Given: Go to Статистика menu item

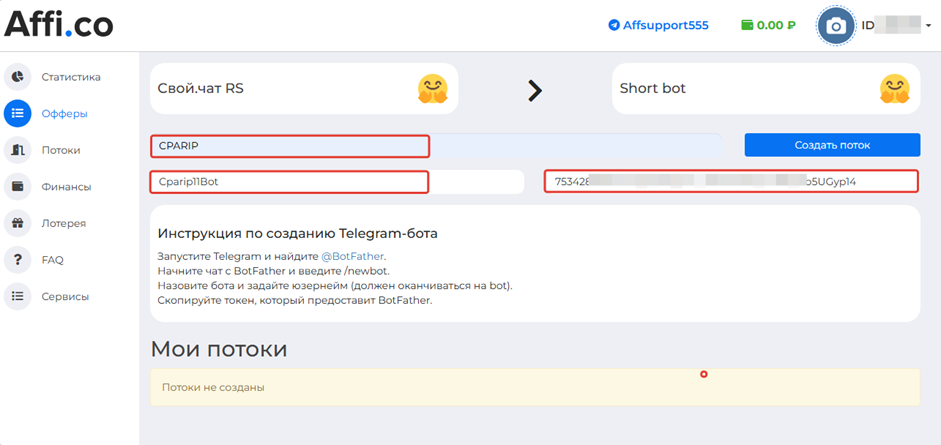Looking at the screenshot, I should [x=71, y=77].
